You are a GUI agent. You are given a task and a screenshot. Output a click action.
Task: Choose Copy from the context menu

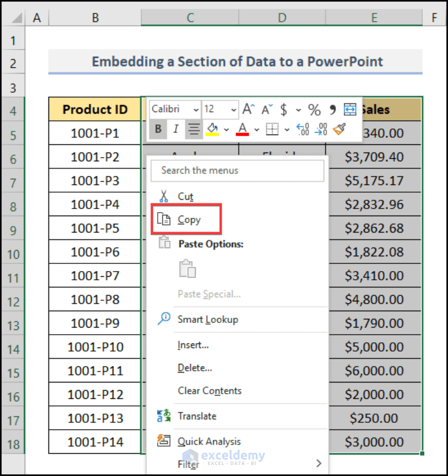coord(187,219)
